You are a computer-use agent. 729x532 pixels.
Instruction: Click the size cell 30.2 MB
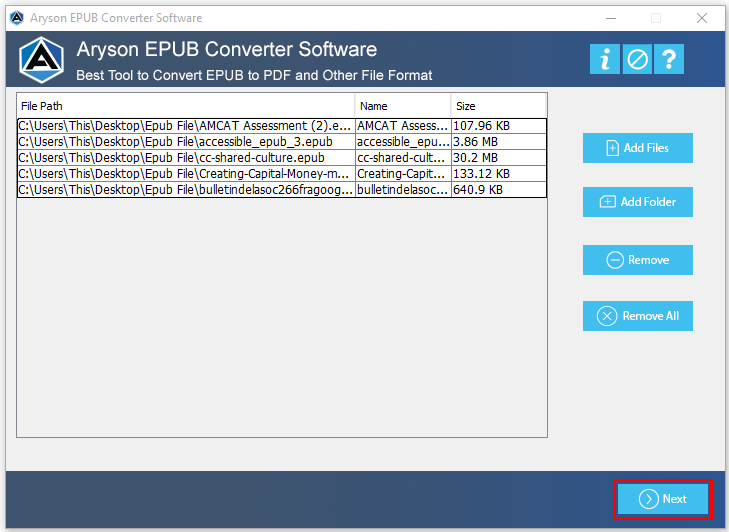pyautogui.click(x=499, y=158)
